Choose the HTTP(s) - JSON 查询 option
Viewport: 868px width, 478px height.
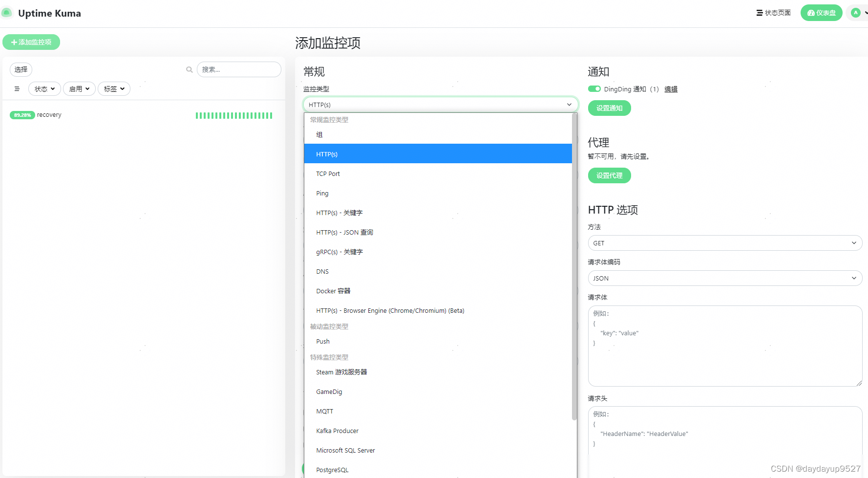pyautogui.click(x=438, y=232)
